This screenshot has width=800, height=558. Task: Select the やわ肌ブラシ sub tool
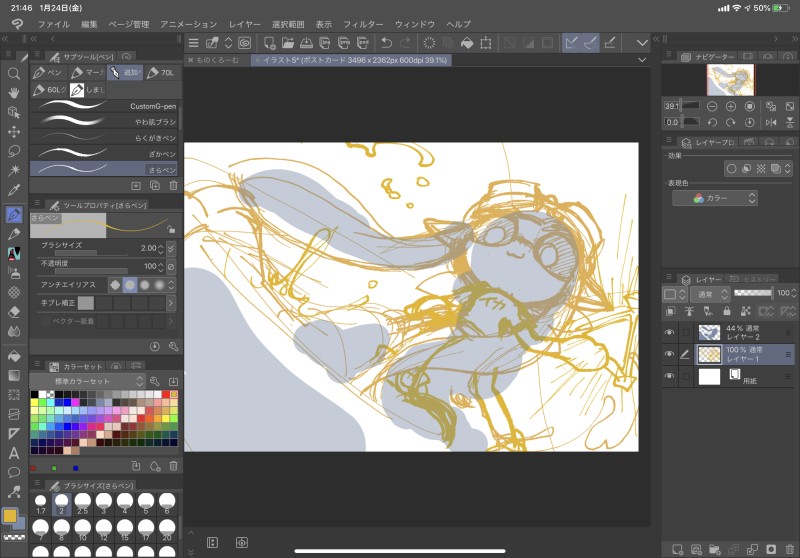click(x=104, y=121)
